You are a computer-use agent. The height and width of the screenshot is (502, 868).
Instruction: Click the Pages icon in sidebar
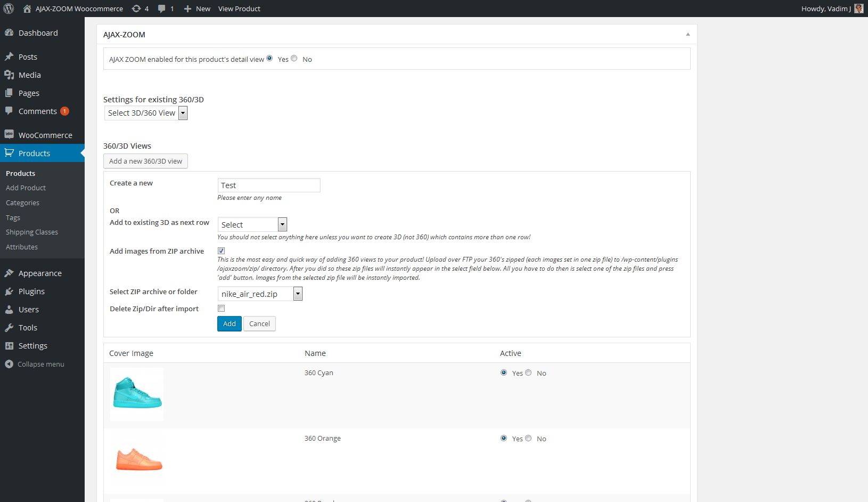tap(9, 93)
